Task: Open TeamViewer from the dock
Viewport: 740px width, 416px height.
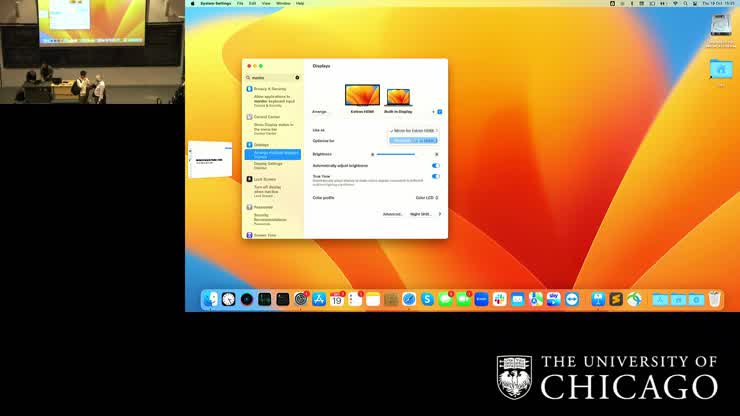Action: pos(571,299)
